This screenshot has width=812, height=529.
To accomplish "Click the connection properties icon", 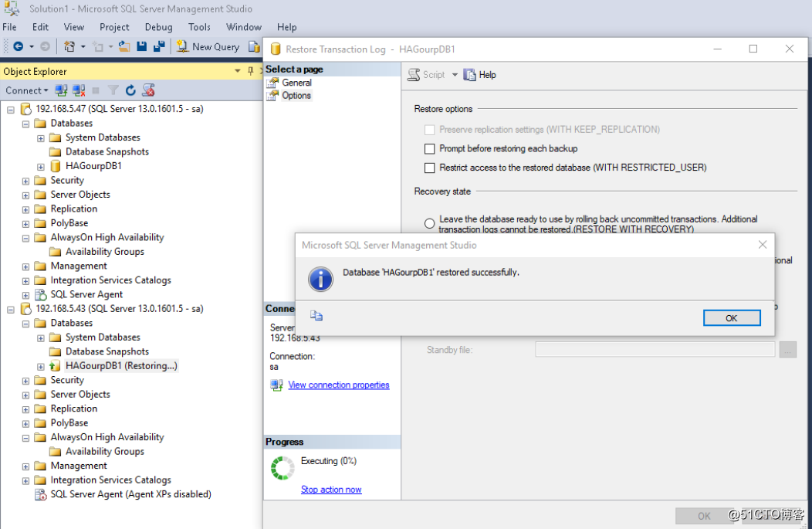I will [x=276, y=385].
